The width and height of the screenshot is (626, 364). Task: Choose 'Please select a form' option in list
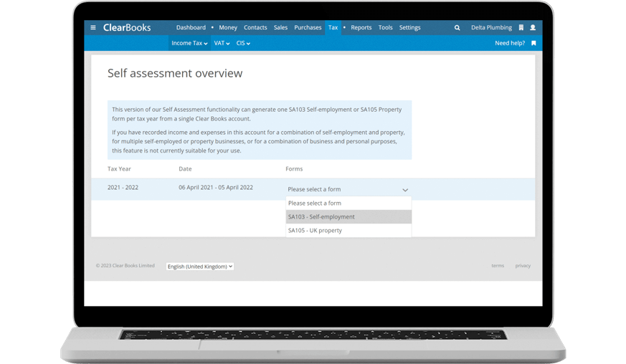(x=348, y=203)
